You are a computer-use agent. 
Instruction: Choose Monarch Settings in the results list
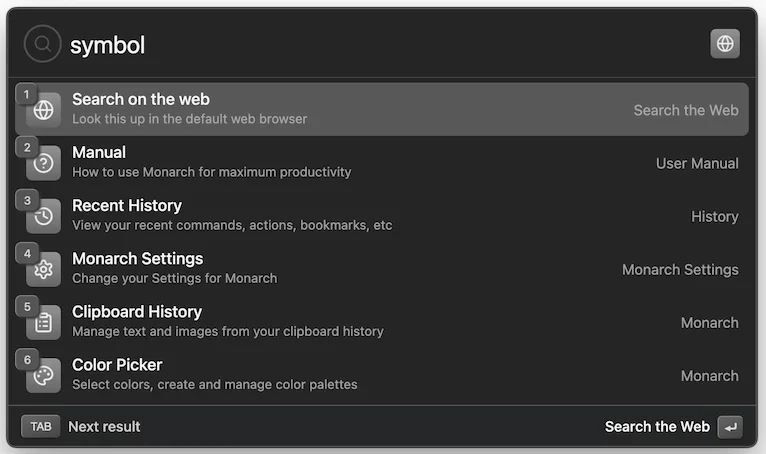tap(380, 269)
